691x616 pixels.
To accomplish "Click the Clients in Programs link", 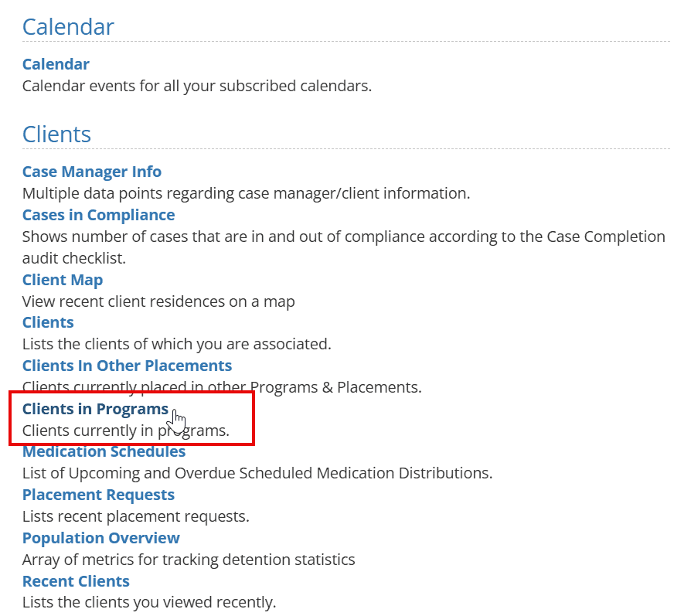I will pos(95,409).
